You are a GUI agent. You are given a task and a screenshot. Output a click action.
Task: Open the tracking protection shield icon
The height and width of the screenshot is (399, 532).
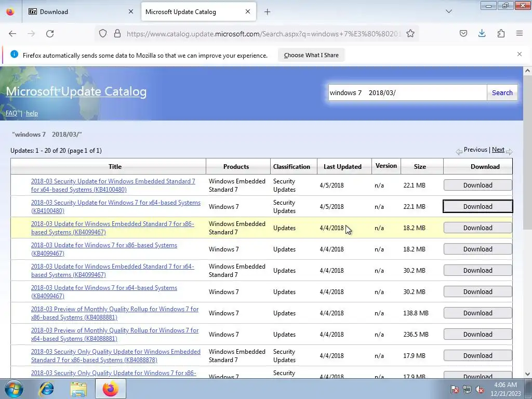[103, 34]
